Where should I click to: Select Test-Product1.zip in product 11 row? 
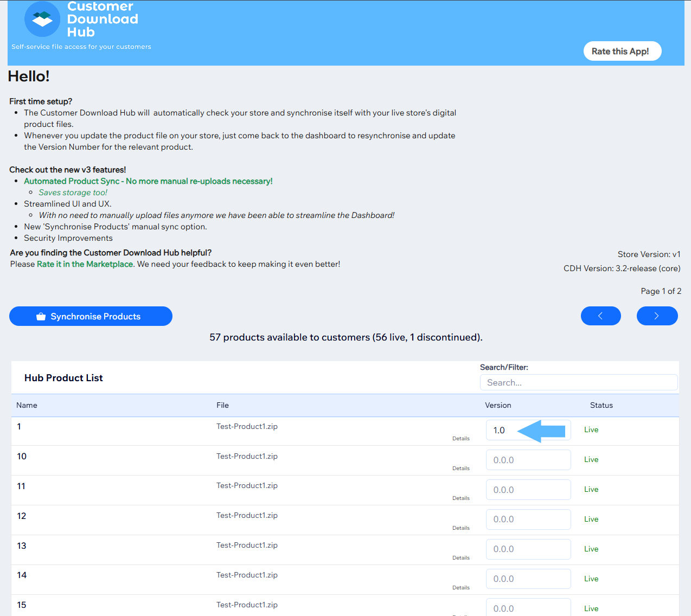[247, 485]
